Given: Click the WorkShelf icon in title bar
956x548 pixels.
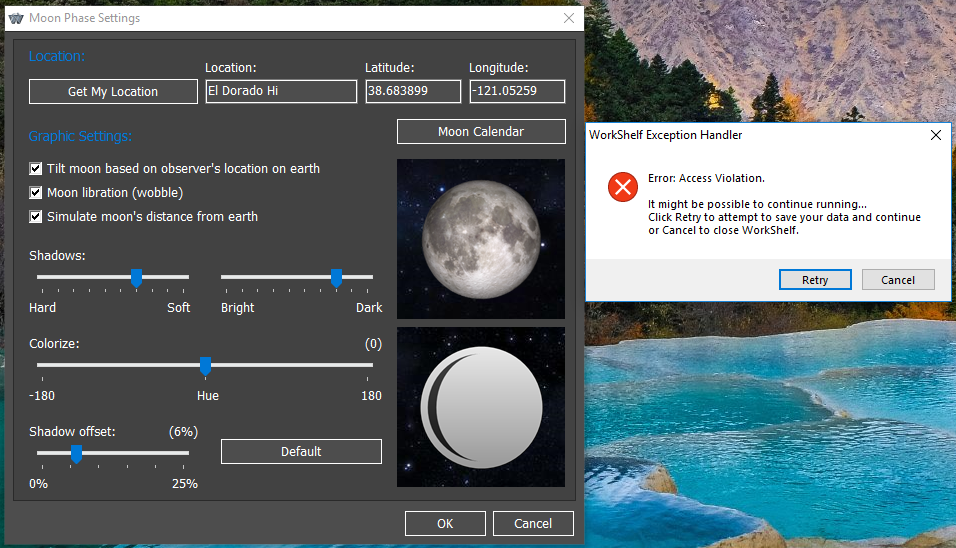Looking at the screenshot, I should point(15,18).
